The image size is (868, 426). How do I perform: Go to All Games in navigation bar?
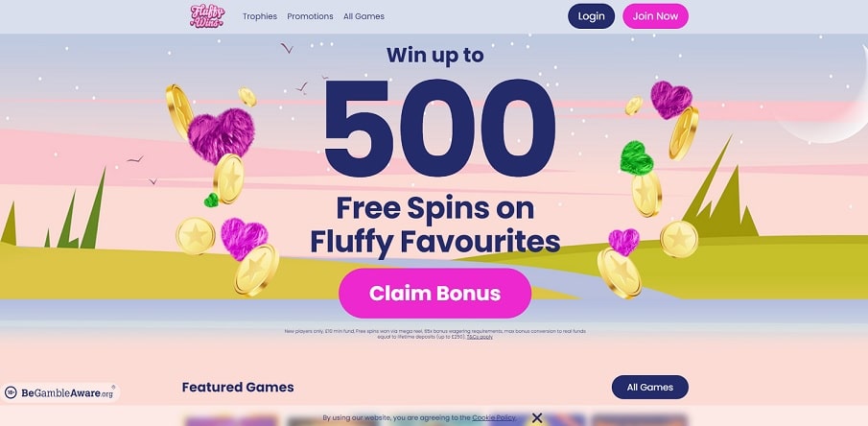(364, 16)
